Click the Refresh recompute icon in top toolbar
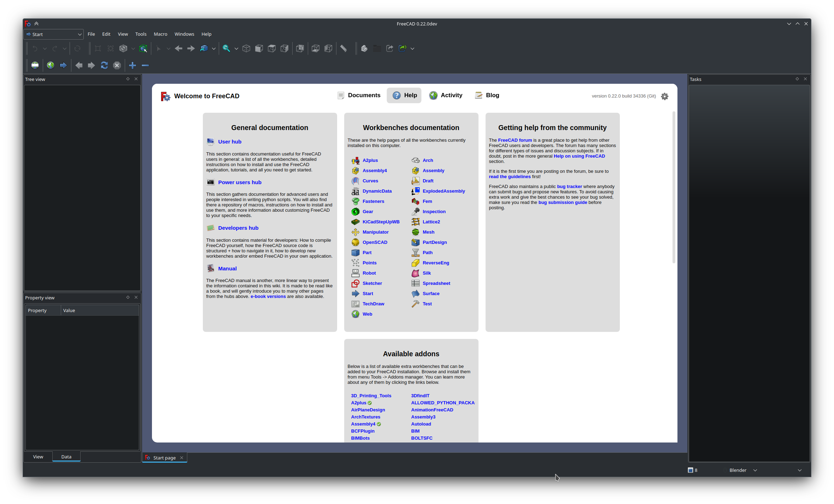The width and height of the screenshot is (834, 504). tap(77, 48)
